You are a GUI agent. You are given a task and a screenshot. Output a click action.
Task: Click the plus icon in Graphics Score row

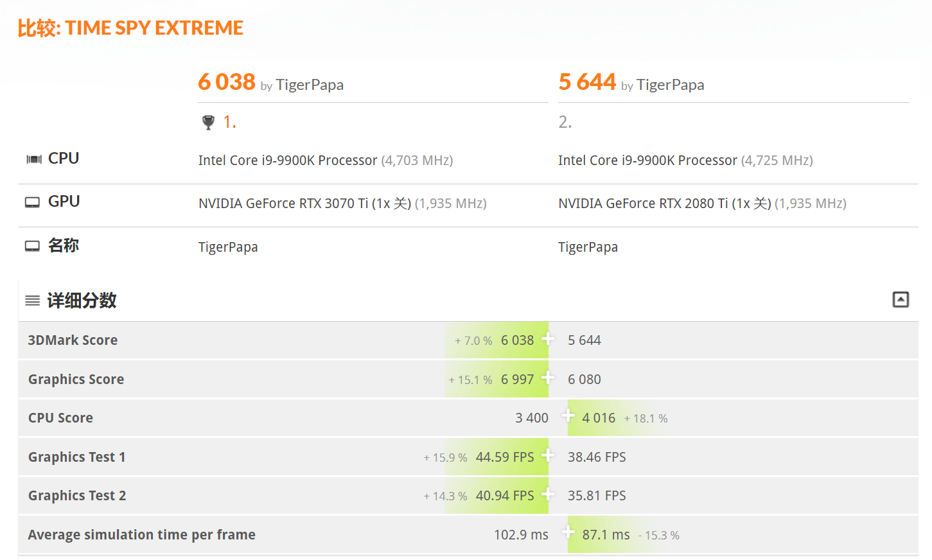coord(548,378)
